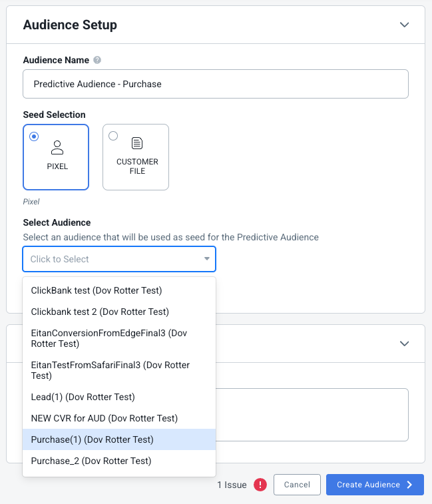Click the document icon in the Customer File card

click(137, 143)
